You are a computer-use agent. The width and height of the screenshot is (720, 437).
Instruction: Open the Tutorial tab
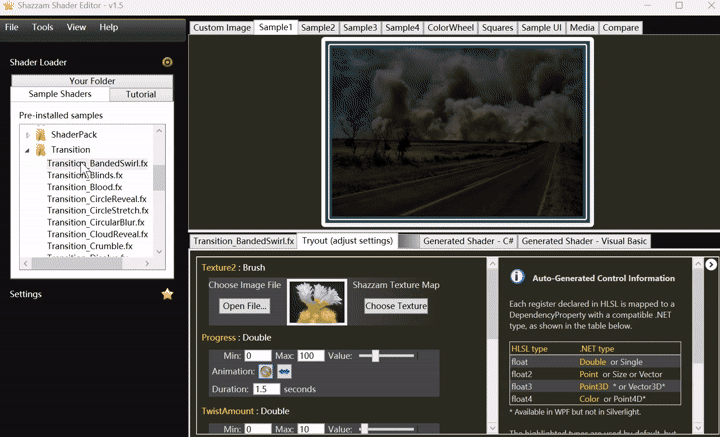(x=141, y=94)
